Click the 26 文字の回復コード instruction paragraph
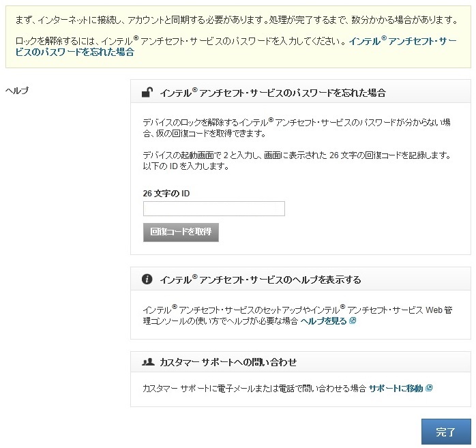This screenshot has width=476, height=448. (x=297, y=160)
